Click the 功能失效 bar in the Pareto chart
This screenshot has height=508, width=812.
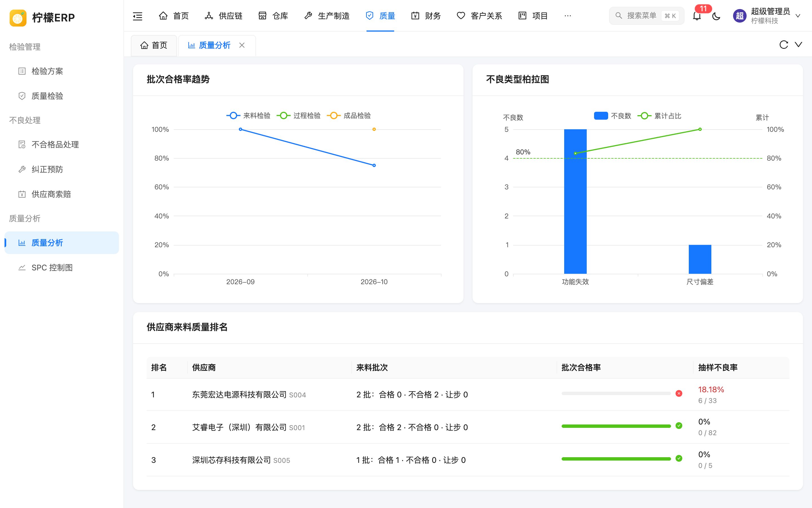point(575,202)
